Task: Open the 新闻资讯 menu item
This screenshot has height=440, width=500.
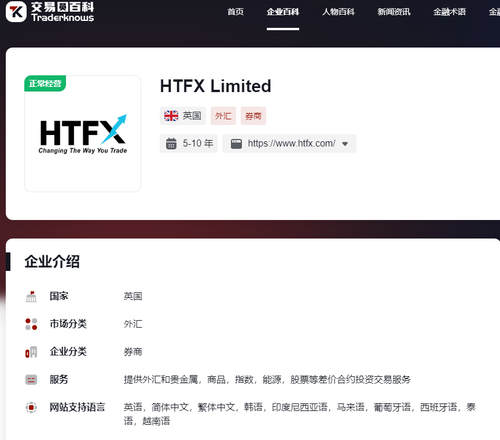Action: click(394, 12)
